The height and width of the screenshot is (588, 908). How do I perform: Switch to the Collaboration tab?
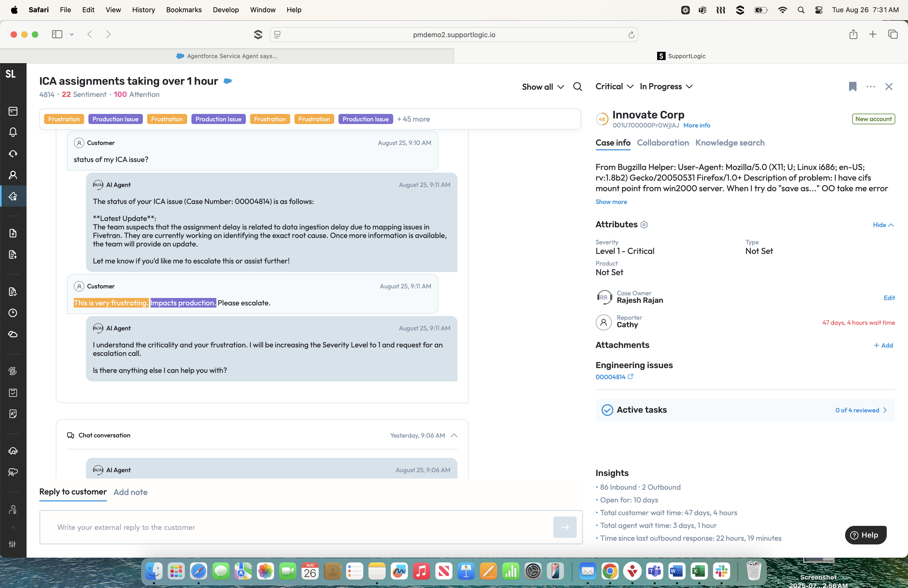point(663,143)
